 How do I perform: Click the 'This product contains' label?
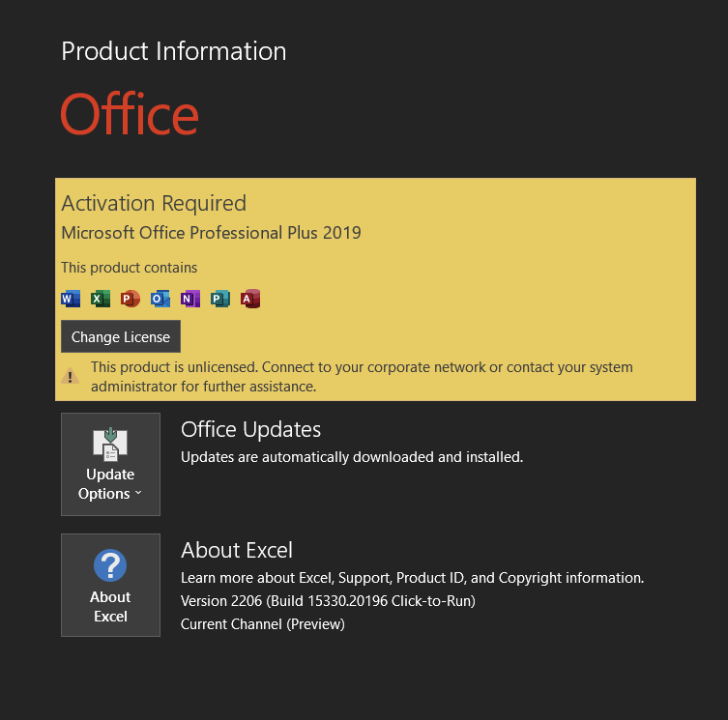130,268
